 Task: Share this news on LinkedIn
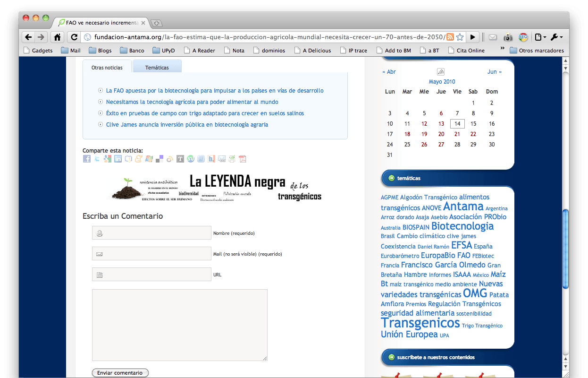pos(118,159)
